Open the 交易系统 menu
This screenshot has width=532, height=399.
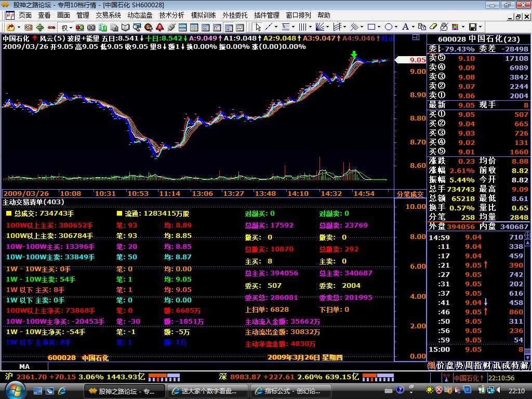click(x=108, y=15)
